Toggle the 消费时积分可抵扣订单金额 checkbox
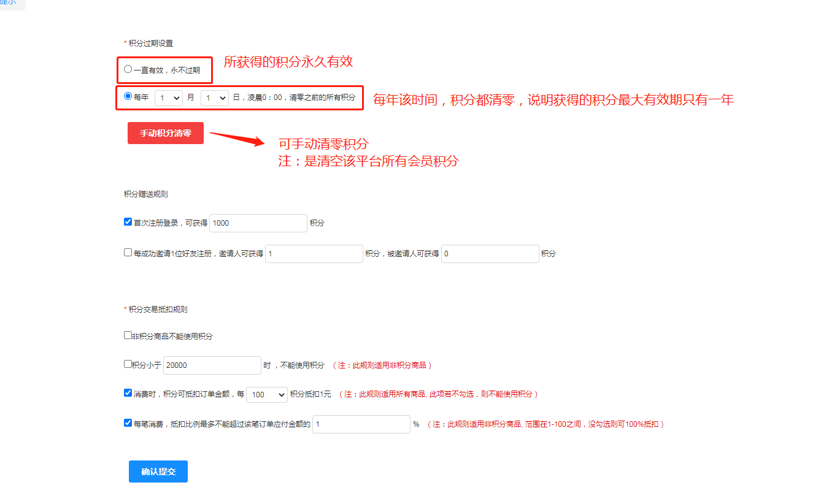Screen dimensions: 829x504 click(x=128, y=393)
